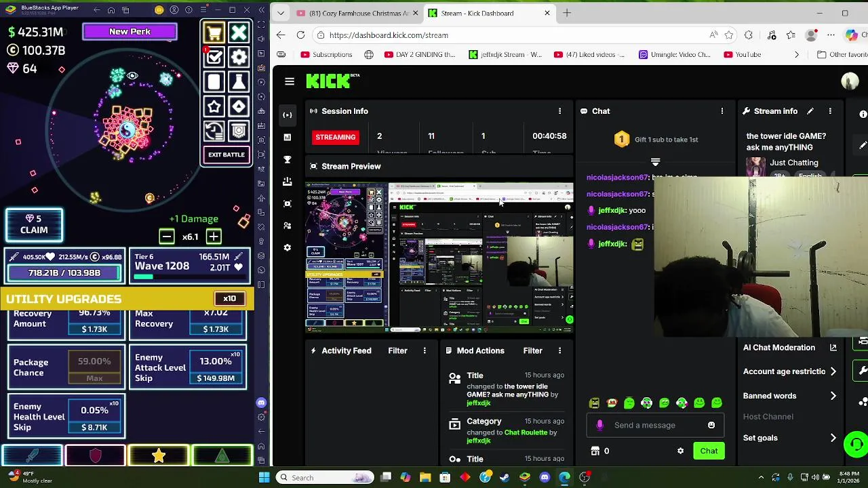Image resolution: width=868 pixels, height=488 pixels.
Task: Click the New Perk button
Action: coord(130,31)
